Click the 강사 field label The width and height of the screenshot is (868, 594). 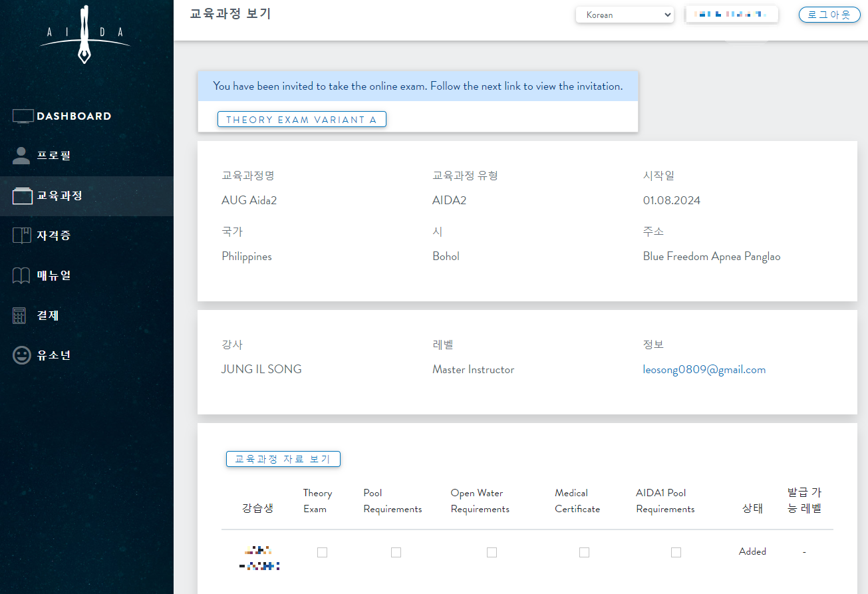[x=232, y=345]
